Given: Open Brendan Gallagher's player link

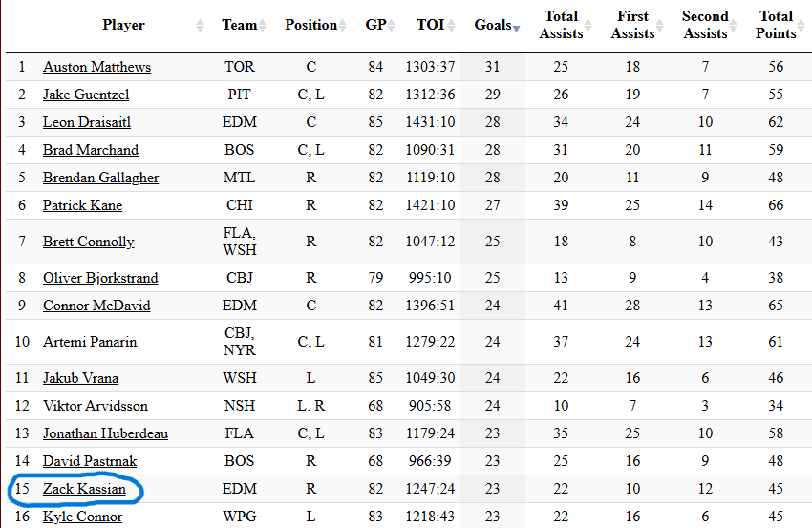Looking at the screenshot, I should click(100, 178).
